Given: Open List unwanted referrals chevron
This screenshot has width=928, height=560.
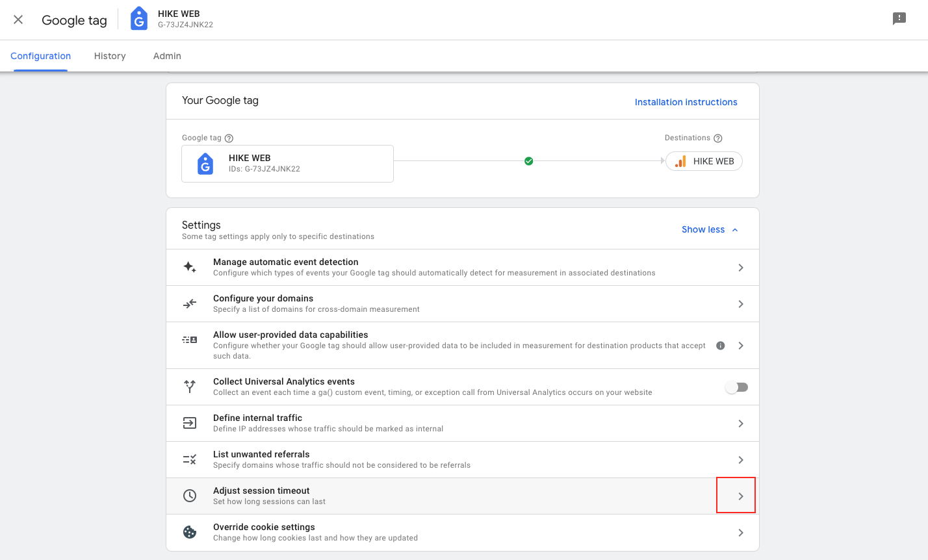Looking at the screenshot, I should pyautogui.click(x=741, y=460).
